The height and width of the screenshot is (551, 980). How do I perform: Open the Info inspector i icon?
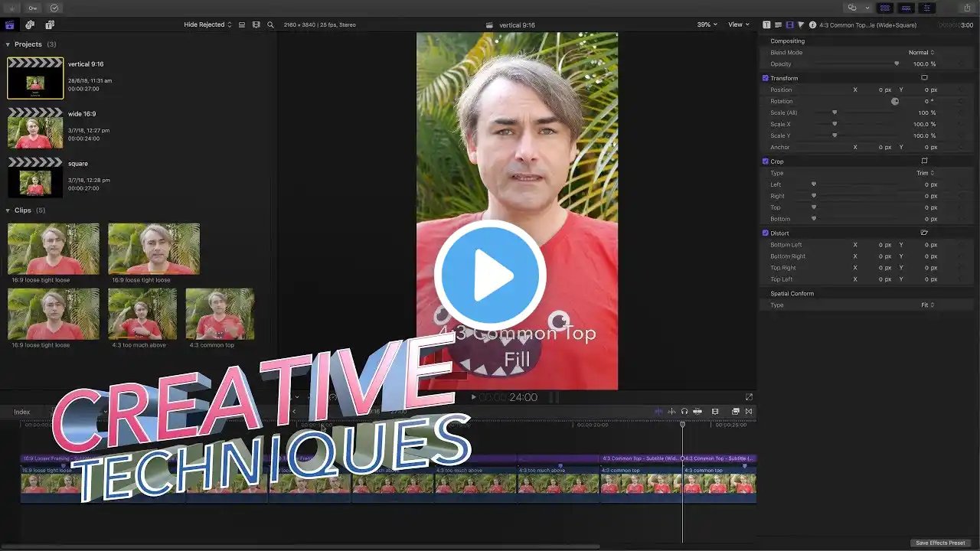(x=812, y=25)
